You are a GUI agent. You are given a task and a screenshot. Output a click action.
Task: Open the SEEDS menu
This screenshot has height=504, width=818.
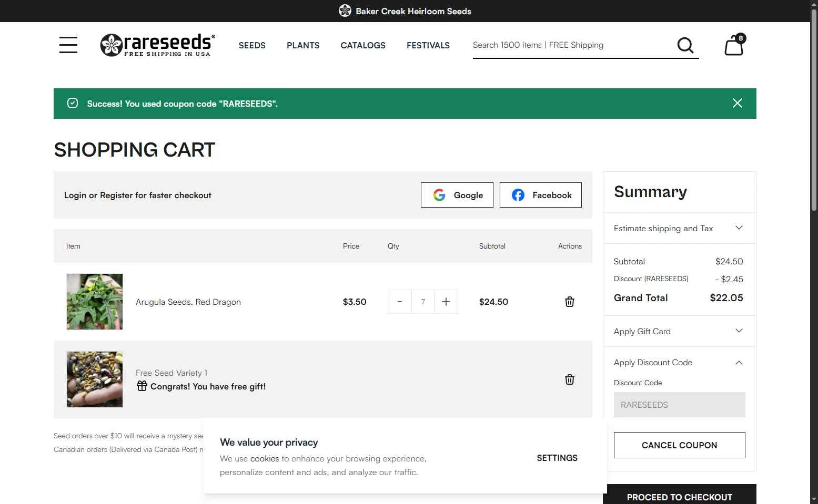[252, 45]
